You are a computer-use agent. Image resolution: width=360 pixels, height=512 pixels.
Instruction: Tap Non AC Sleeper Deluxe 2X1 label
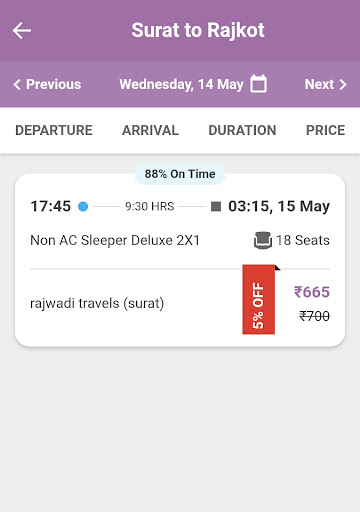tap(115, 240)
